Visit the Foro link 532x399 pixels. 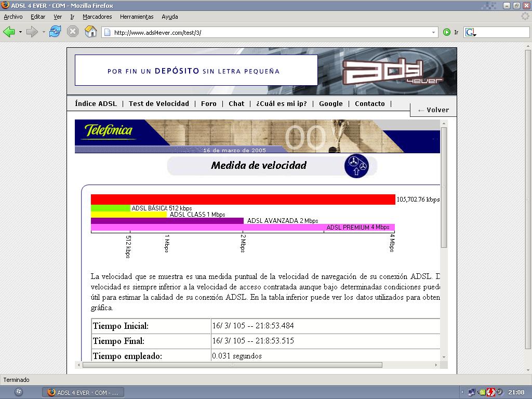209,104
